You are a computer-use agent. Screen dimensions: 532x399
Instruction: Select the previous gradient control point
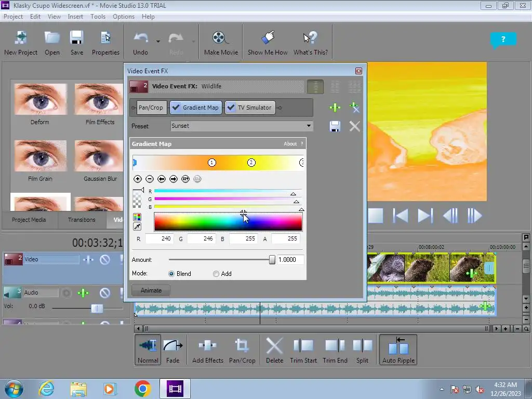pyautogui.click(x=162, y=179)
